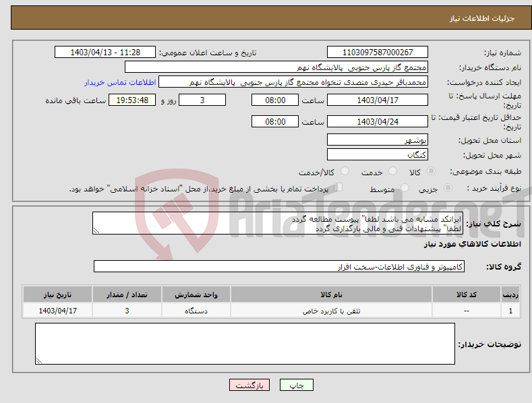Click the چاپ (print) button
Viewport: 532px width, 403px height.
296,385
